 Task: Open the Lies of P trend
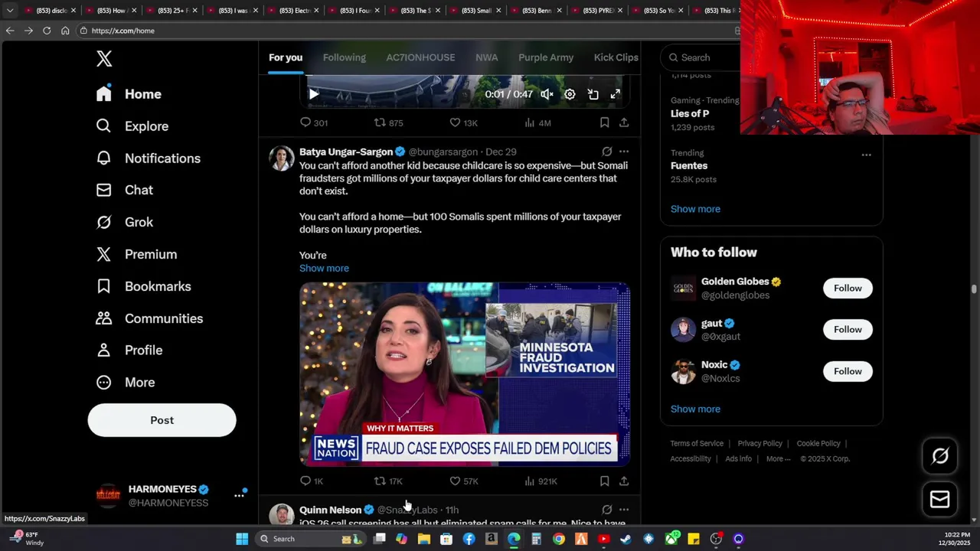click(690, 113)
